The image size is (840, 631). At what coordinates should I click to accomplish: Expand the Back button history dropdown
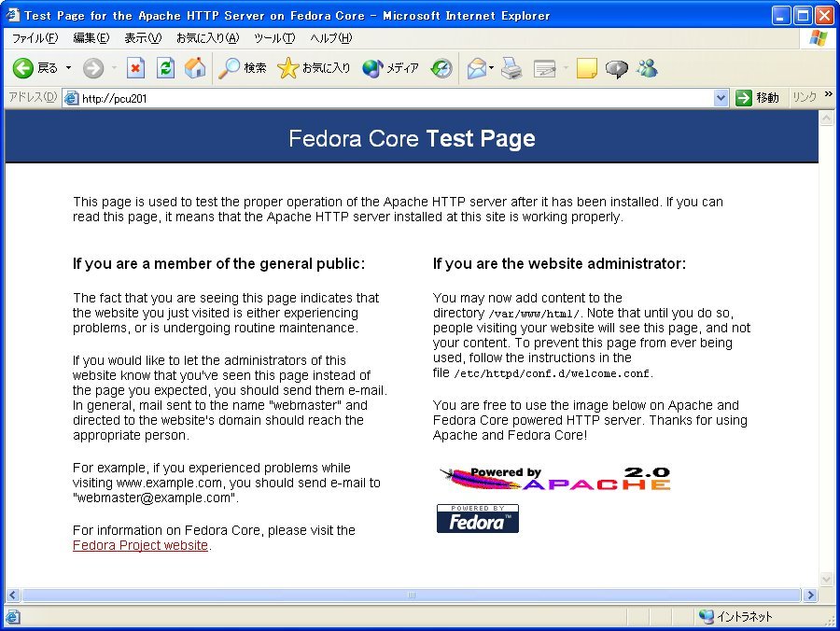click(x=68, y=68)
